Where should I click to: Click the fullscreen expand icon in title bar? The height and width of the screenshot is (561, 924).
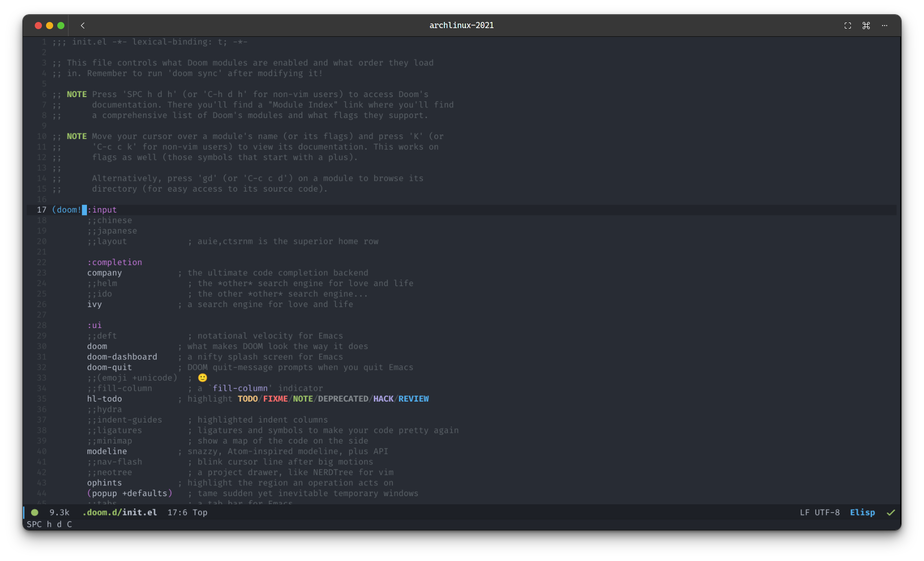[x=847, y=26]
